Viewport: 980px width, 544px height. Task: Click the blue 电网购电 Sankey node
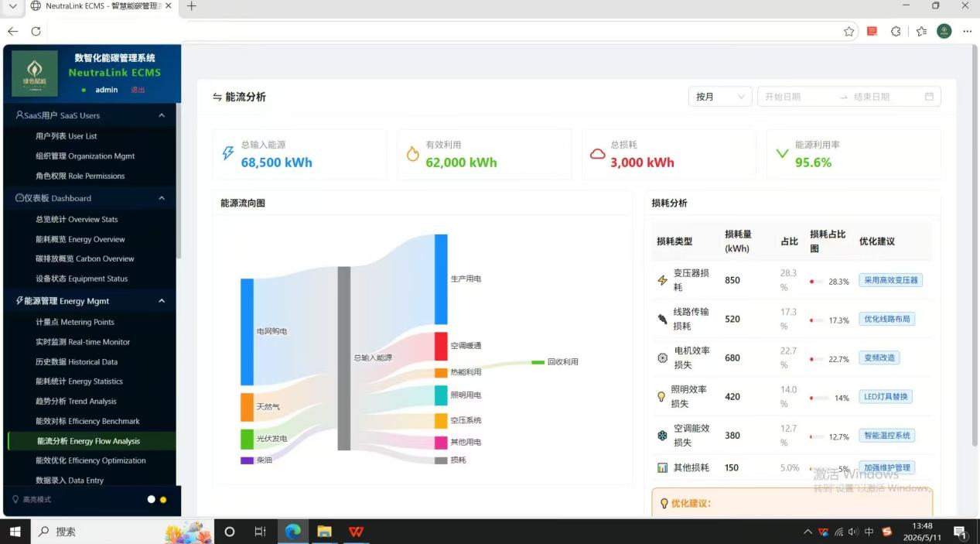(x=247, y=332)
